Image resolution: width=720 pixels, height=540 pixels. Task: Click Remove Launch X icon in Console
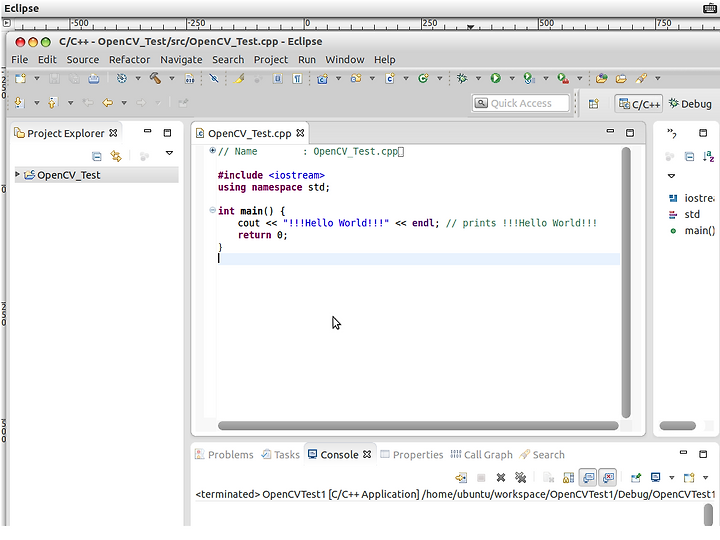(x=501, y=478)
